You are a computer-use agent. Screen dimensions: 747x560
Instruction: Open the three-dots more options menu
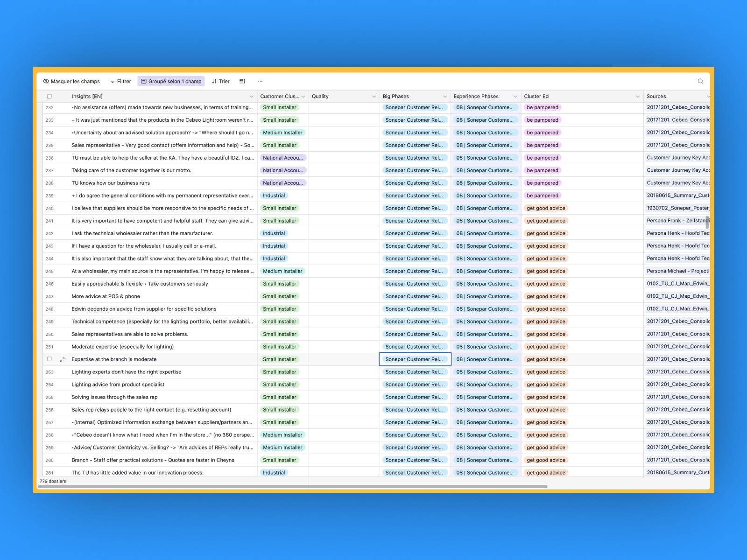pyautogui.click(x=260, y=81)
